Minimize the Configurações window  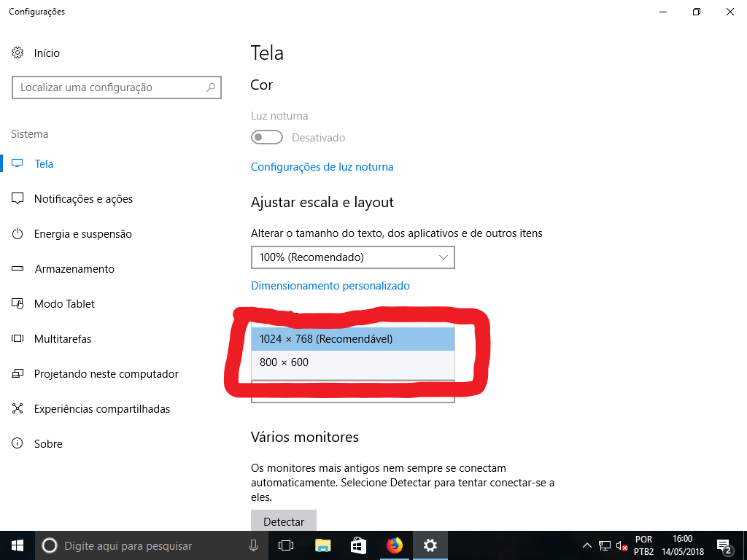663,12
